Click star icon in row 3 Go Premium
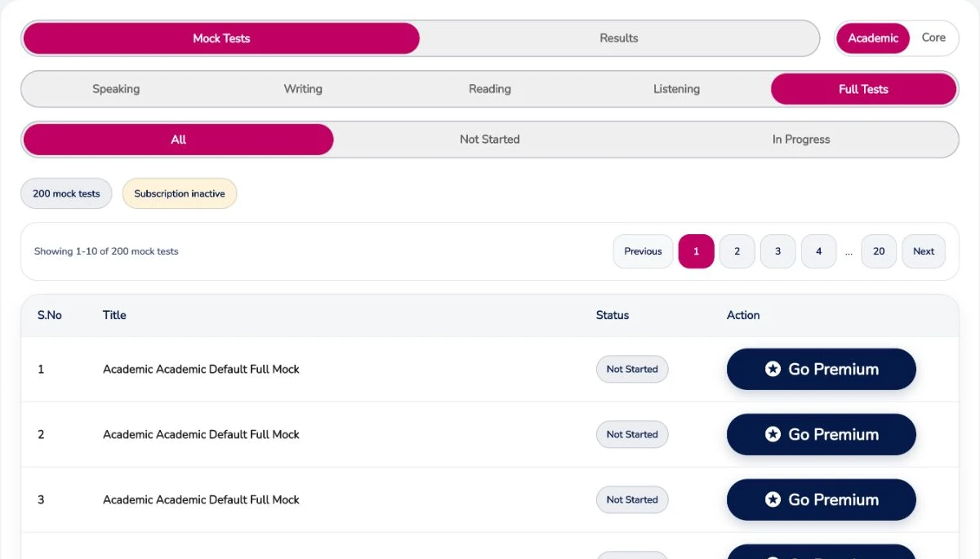 pyautogui.click(x=773, y=499)
